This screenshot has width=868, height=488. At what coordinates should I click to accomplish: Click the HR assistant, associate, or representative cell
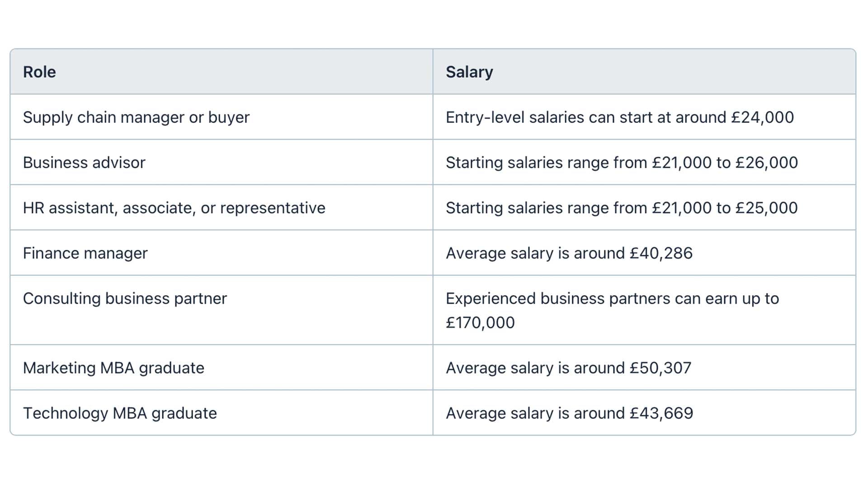coord(174,208)
